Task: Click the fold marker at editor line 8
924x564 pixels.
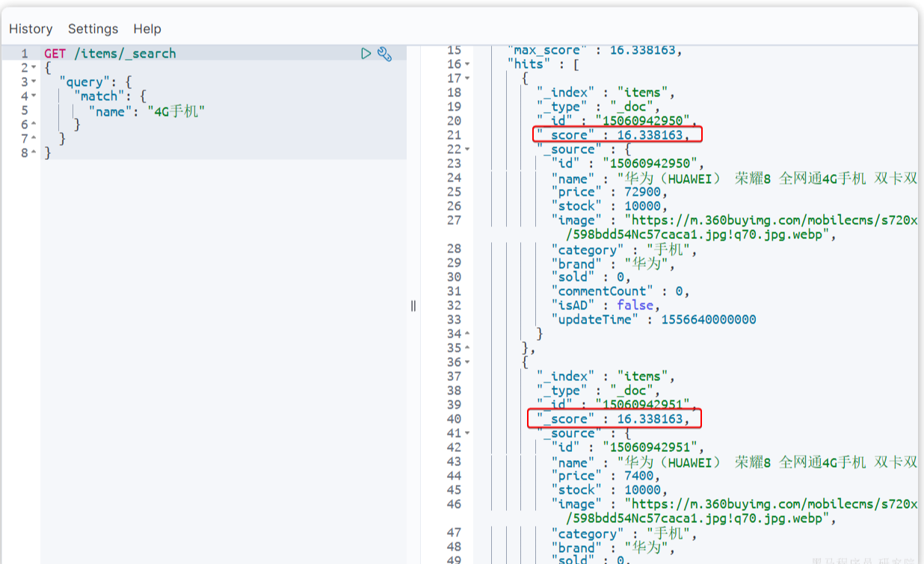Action: [34, 153]
